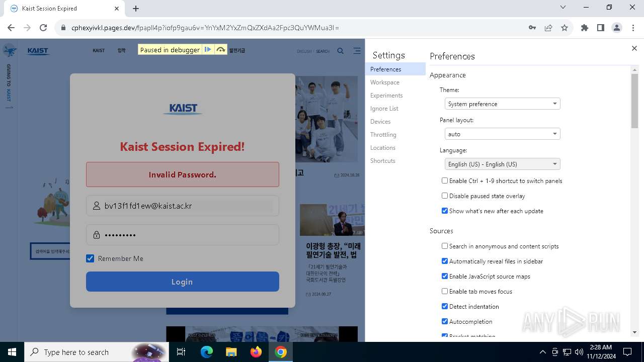644x362 pixels.
Task: Open a new browser tab
Action: pos(136,9)
